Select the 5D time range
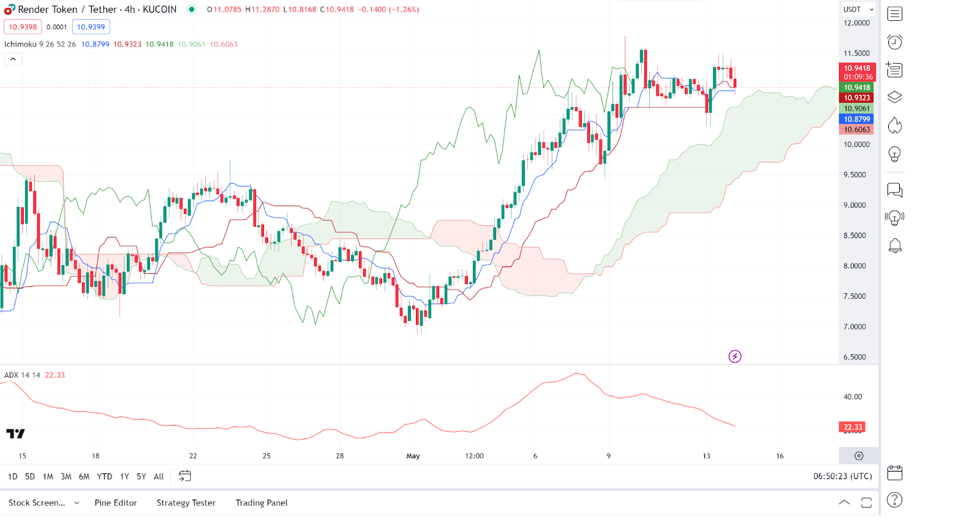 [x=30, y=477]
